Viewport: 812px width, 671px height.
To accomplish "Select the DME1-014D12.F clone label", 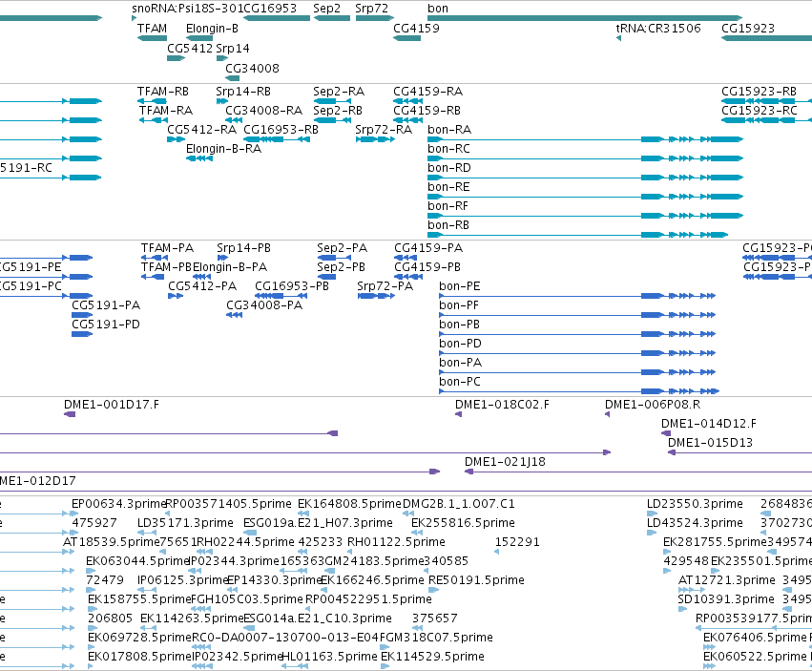I will tap(708, 425).
